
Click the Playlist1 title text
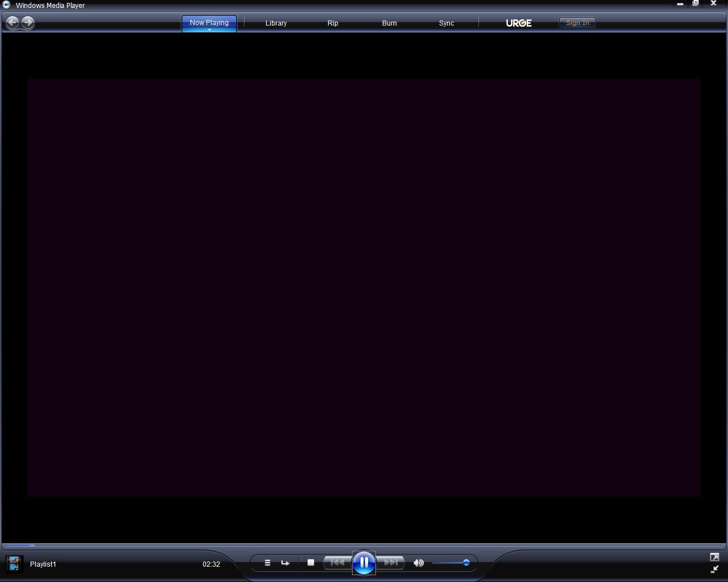pyautogui.click(x=43, y=564)
